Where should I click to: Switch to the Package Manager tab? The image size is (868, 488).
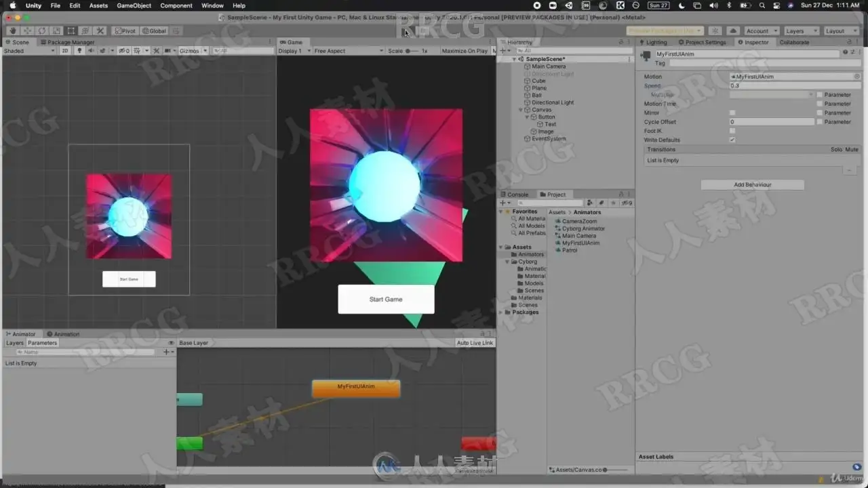[x=67, y=42]
